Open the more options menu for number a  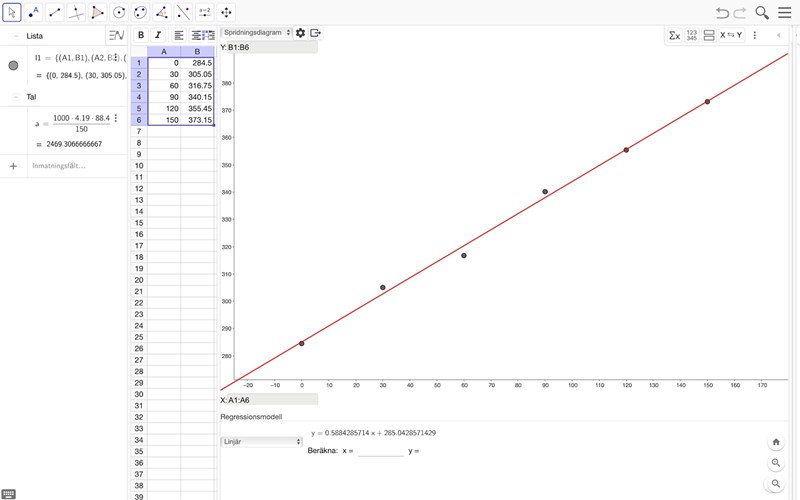click(x=116, y=118)
